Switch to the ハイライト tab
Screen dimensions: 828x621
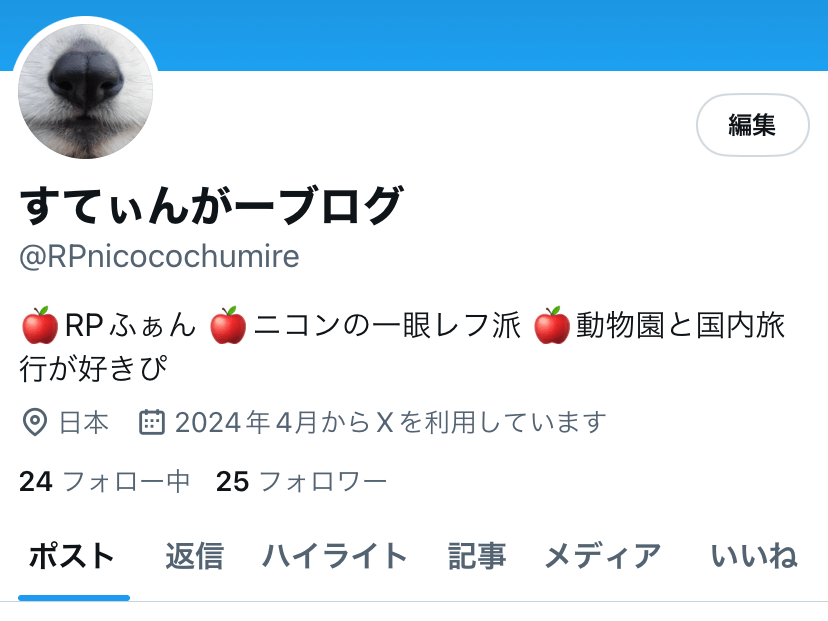coord(335,557)
